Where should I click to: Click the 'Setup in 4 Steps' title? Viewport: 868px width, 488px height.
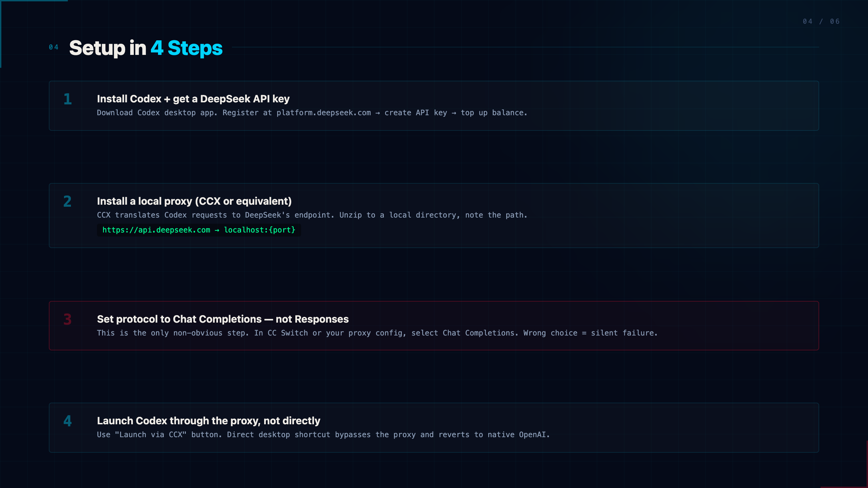point(146,48)
